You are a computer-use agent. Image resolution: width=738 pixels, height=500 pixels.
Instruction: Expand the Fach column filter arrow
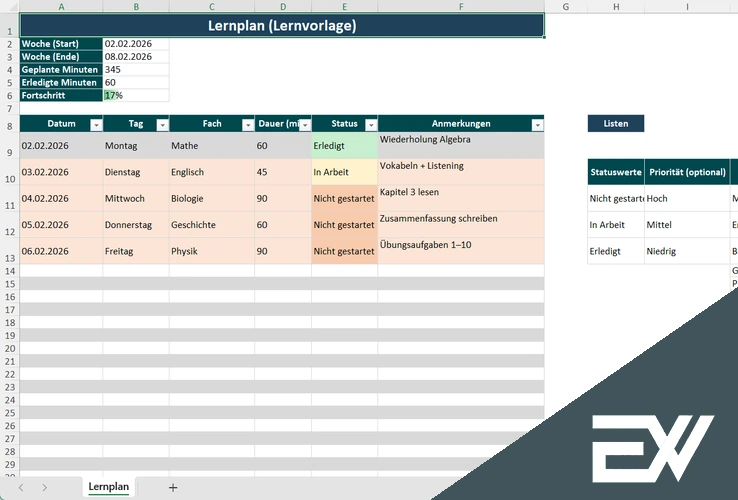click(x=248, y=125)
